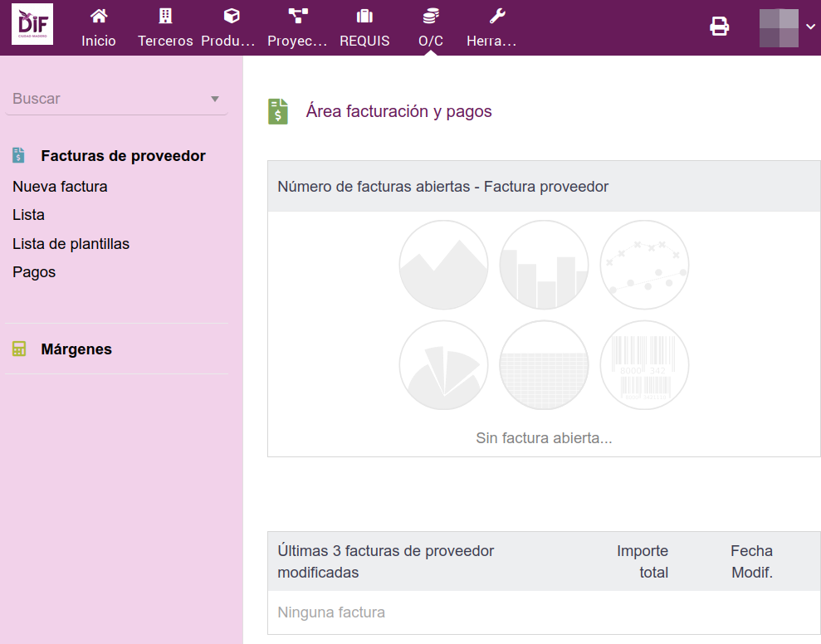Click the Nueva factura link
This screenshot has width=821, height=644.
pyautogui.click(x=60, y=187)
